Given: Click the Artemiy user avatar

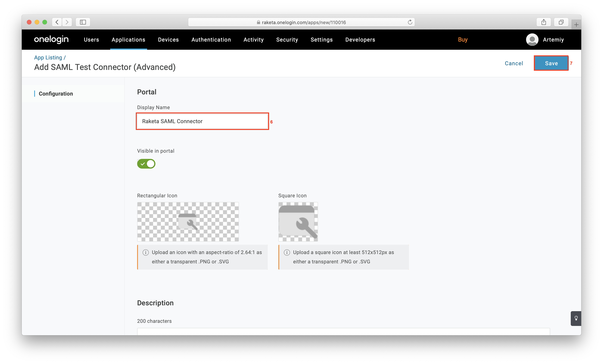Looking at the screenshot, I should [x=532, y=39].
